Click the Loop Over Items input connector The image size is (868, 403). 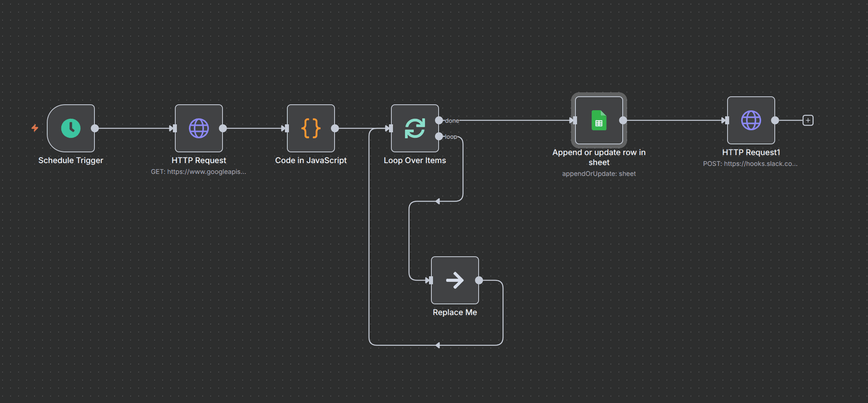tap(391, 128)
